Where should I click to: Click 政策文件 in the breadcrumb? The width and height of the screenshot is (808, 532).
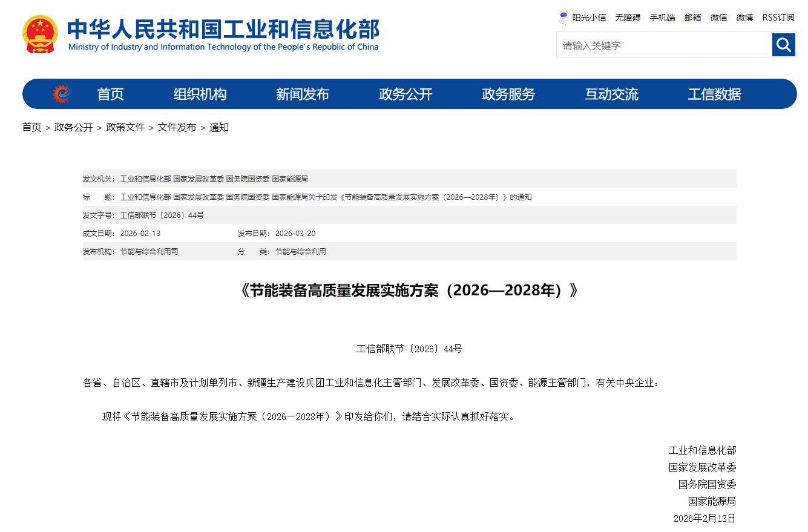[x=125, y=128]
